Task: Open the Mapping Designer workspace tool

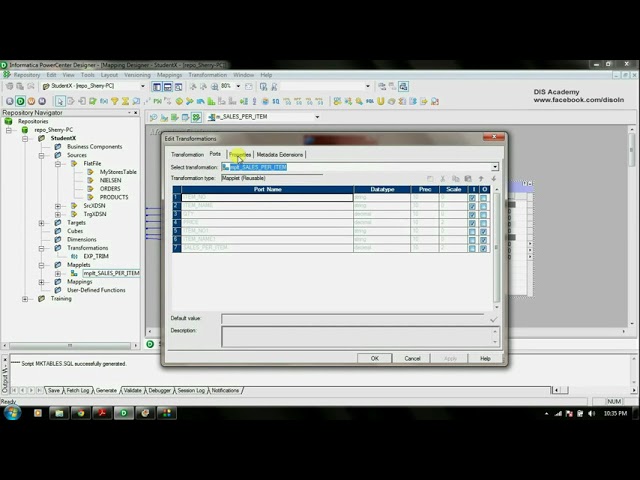Action: coord(196,117)
